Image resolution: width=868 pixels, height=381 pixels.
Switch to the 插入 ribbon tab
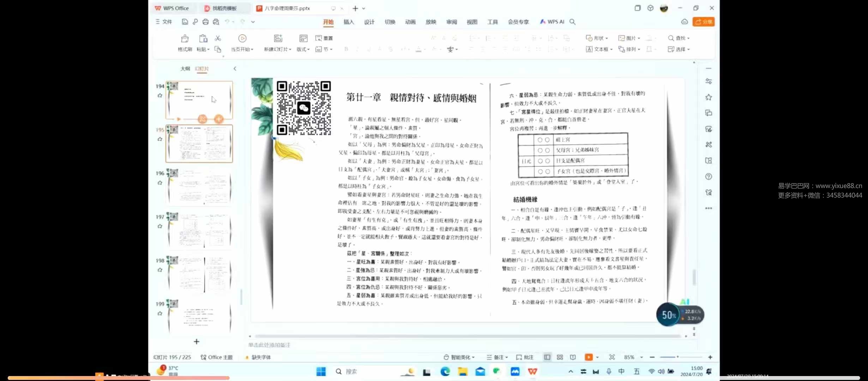tap(349, 22)
